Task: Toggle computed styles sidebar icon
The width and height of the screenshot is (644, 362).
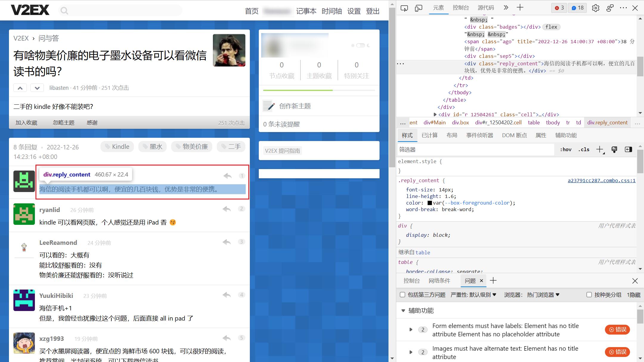Action: (x=628, y=149)
